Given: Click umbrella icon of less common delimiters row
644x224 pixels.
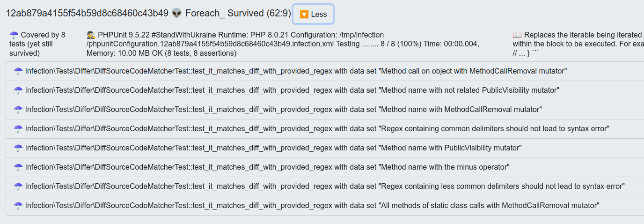Looking at the screenshot, I should click(x=18, y=186).
